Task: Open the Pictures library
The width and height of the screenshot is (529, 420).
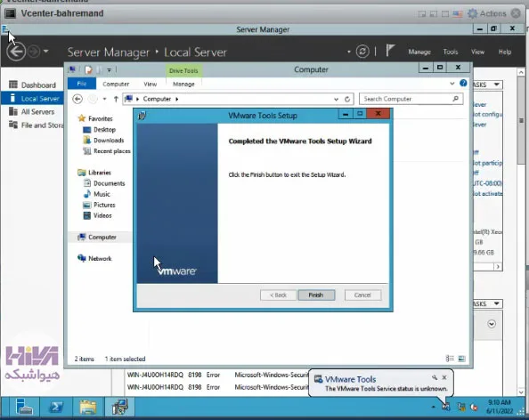Action: (99, 205)
